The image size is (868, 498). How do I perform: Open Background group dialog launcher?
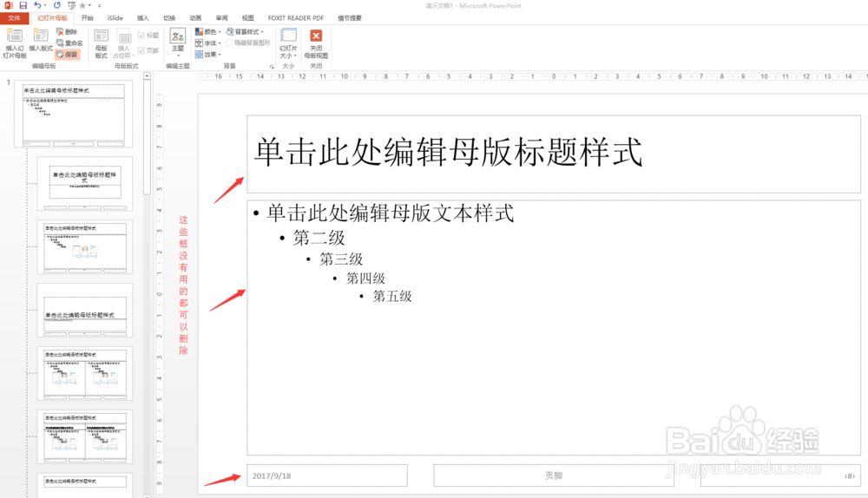(272, 67)
